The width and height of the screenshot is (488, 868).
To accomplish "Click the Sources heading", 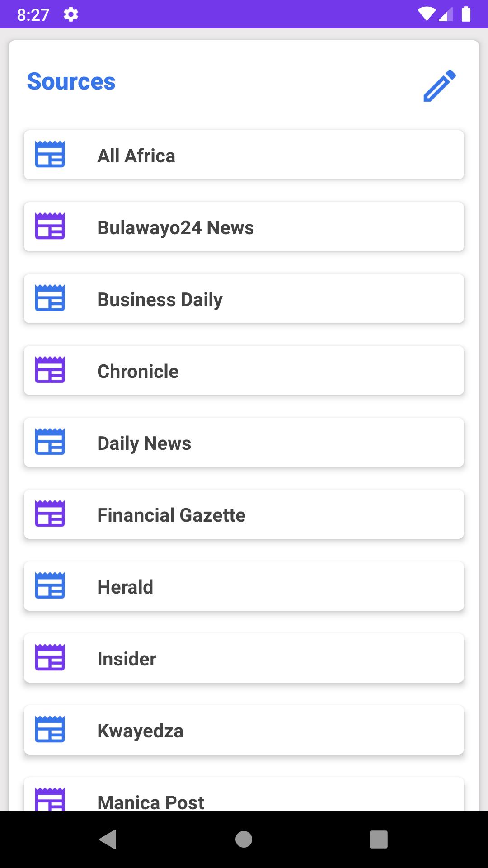I will click(x=71, y=82).
